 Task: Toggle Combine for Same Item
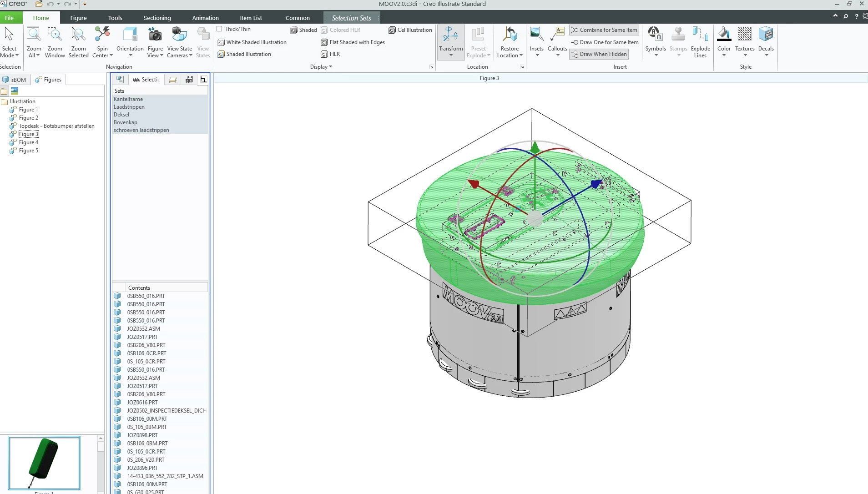604,30
